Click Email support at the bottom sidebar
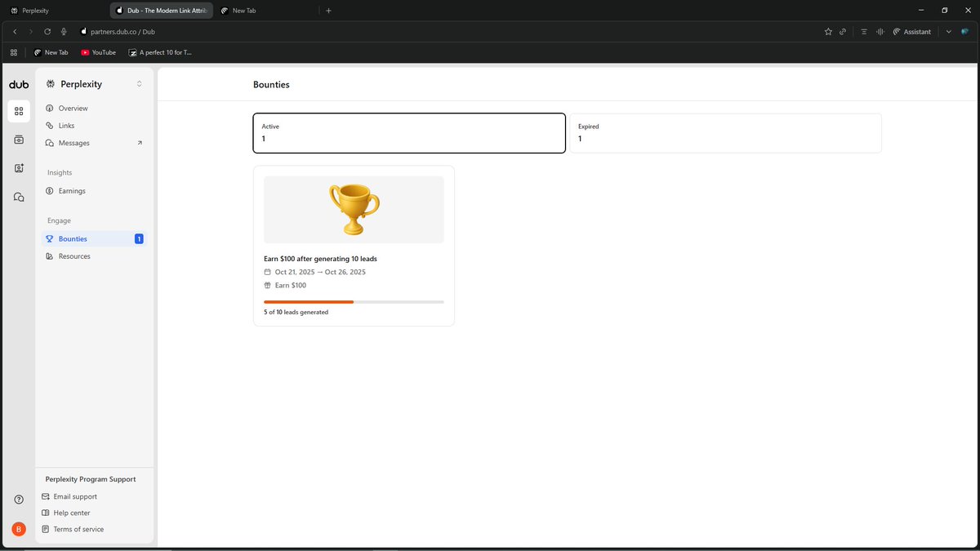This screenshot has height=551, width=980. point(75,496)
